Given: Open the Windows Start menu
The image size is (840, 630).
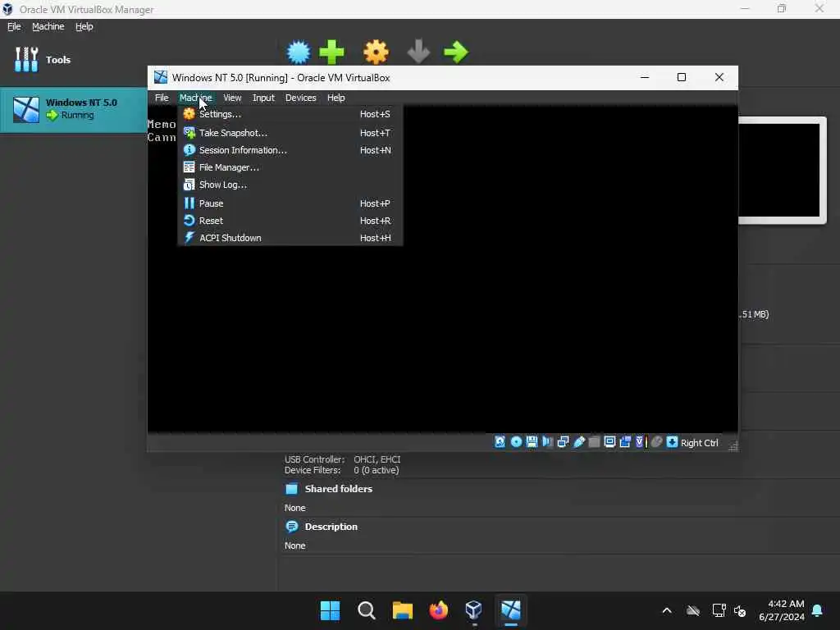Looking at the screenshot, I should (x=330, y=610).
